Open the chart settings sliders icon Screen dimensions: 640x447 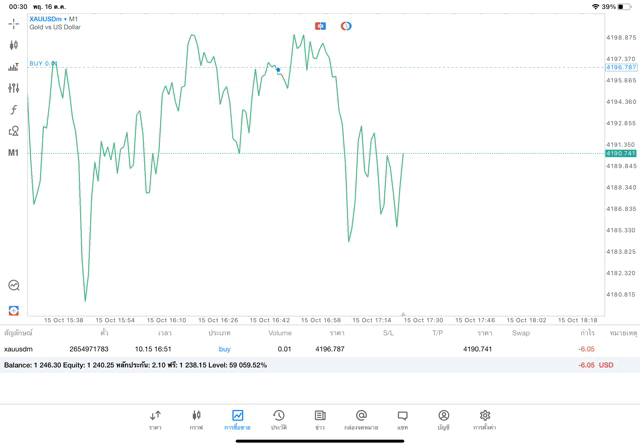point(14,88)
